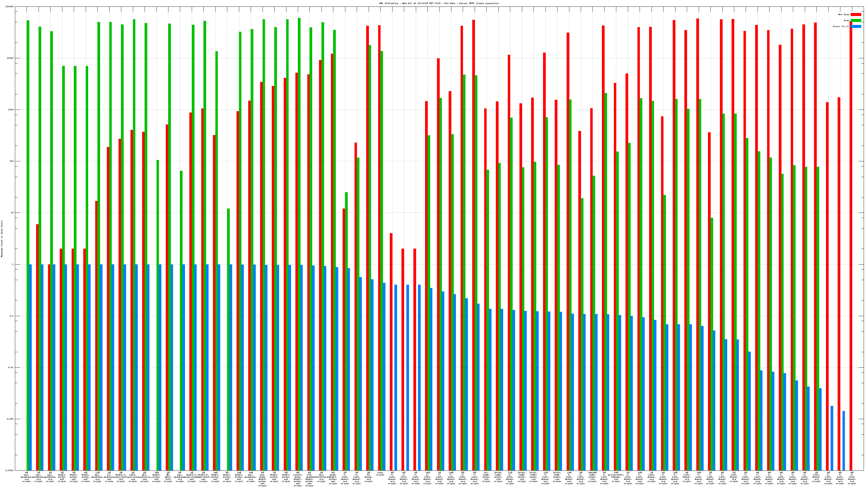Click the bl.spamcop.net origin x-axis label
This screenshot has width=868, height=488.
click(109, 477)
